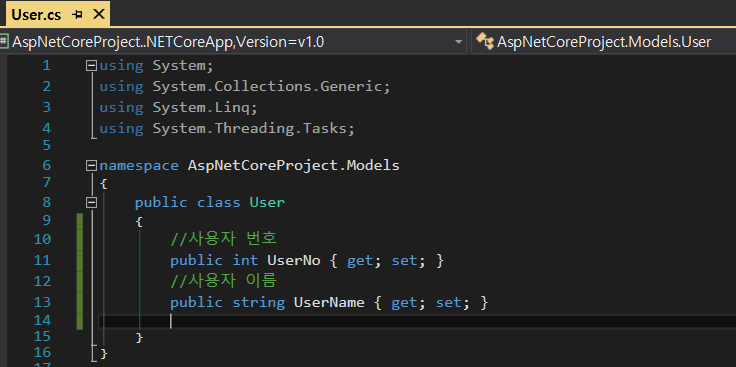Open the AspNetCoreProject.Models.User type dropdown
Image resolution: width=736 pixels, height=367 pixels.
click(604, 42)
